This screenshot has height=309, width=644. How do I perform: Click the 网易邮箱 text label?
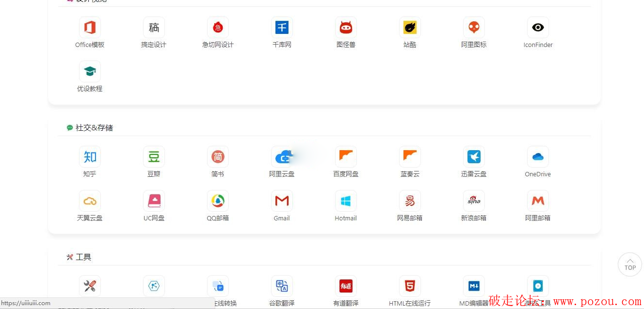point(410,218)
